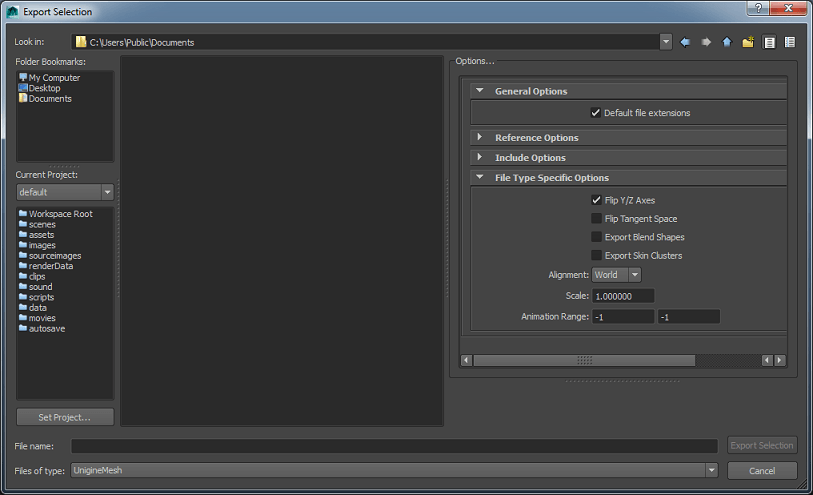The height and width of the screenshot is (495, 813).
Task: Go up to the parent directory
Action: click(727, 42)
